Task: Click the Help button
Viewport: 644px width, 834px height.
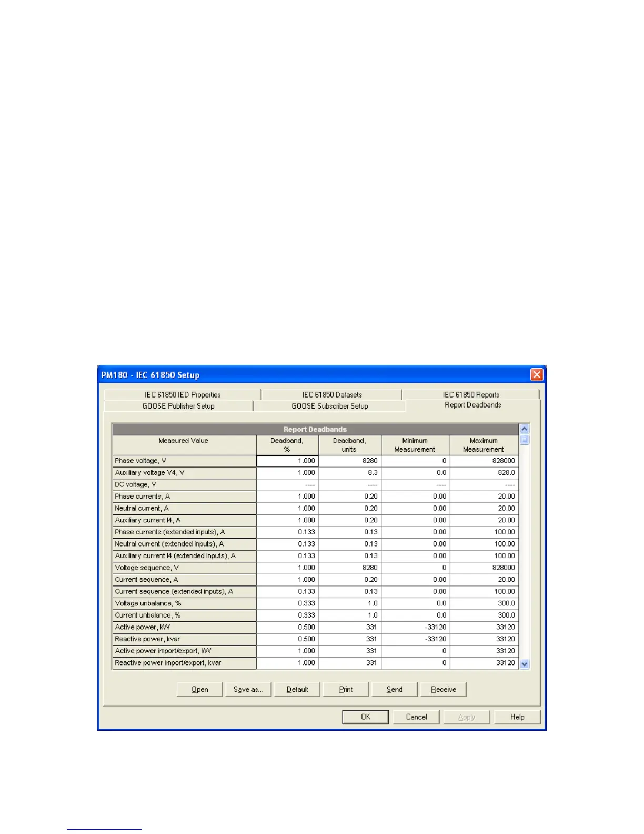Action: pos(517,717)
